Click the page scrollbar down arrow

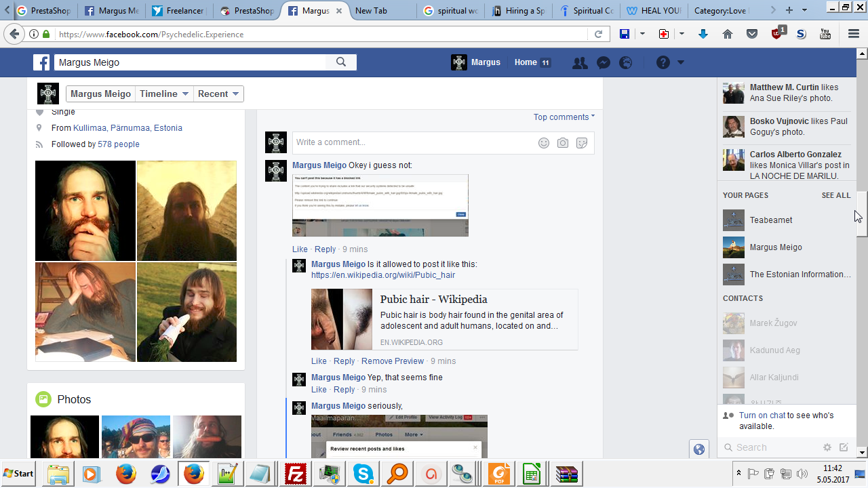click(x=862, y=452)
